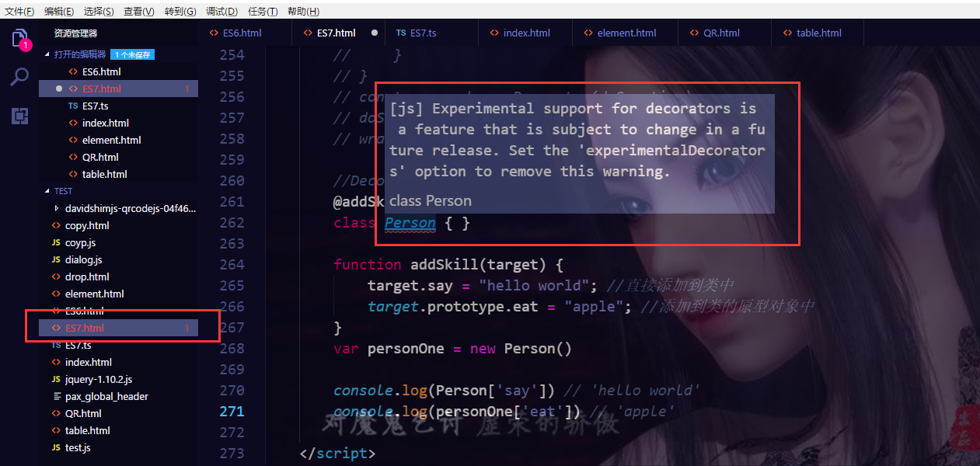Open QR.html in TEST folder tree

pos(118,413)
